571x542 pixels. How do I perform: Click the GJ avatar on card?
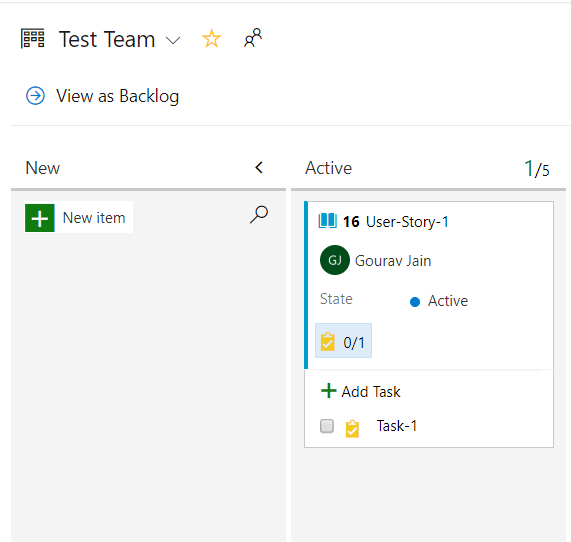coord(335,260)
